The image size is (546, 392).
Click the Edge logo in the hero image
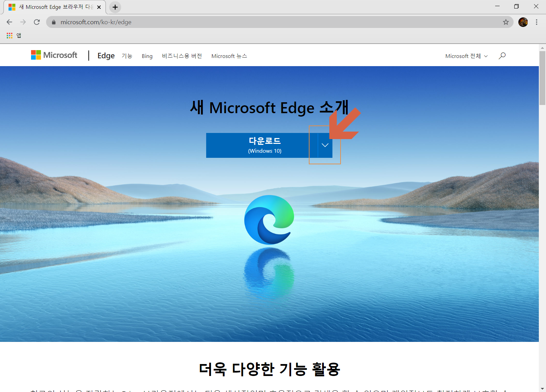point(269,220)
